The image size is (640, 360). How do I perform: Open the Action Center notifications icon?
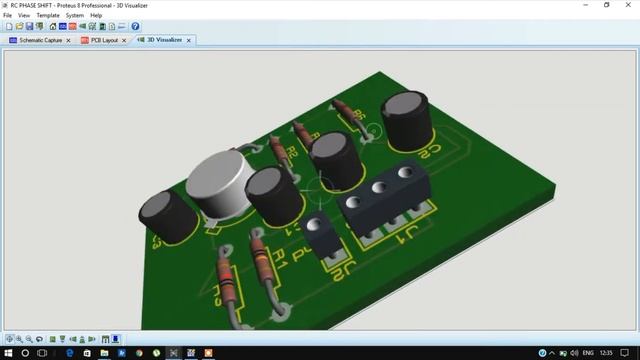(x=624, y=353)
